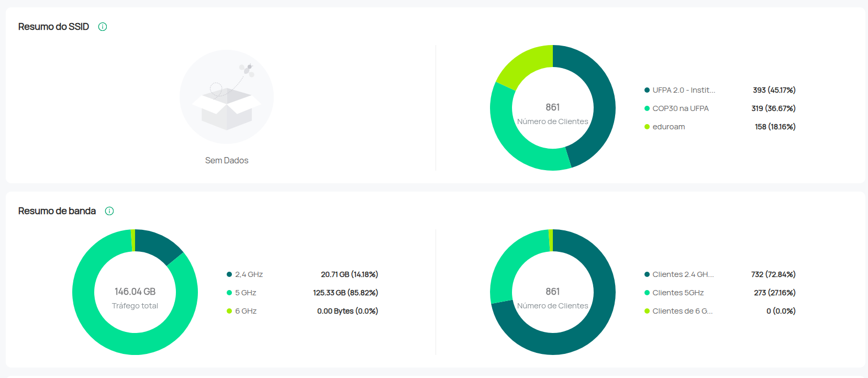This screenshot has width=868, height=378.
Task: Toggle UFPA 2.0 legend dot
Action: pos(647,90)
